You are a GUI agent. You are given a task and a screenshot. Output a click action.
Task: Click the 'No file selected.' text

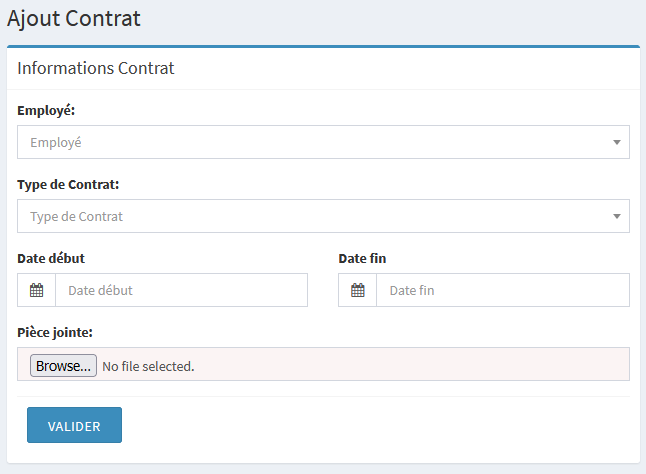148,366
